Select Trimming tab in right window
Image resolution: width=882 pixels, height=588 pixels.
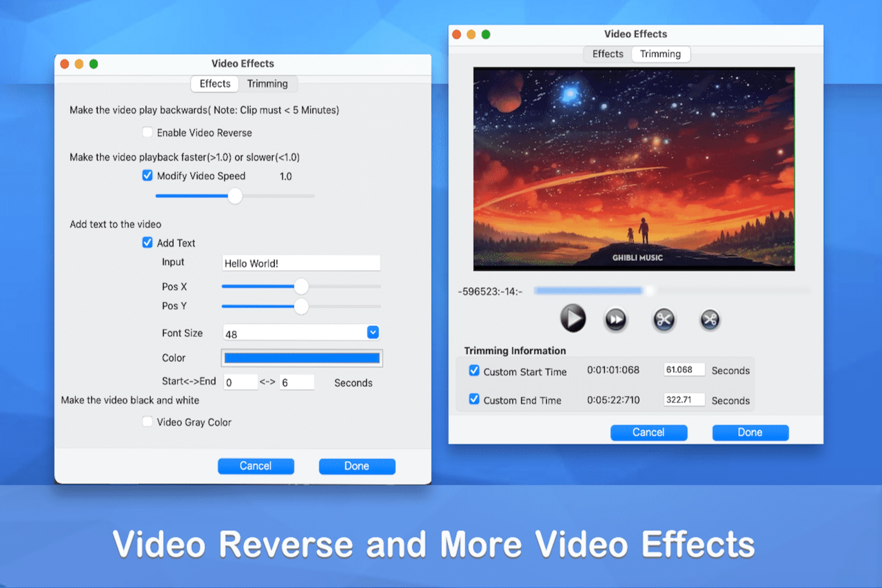click(x=660, y=54)
